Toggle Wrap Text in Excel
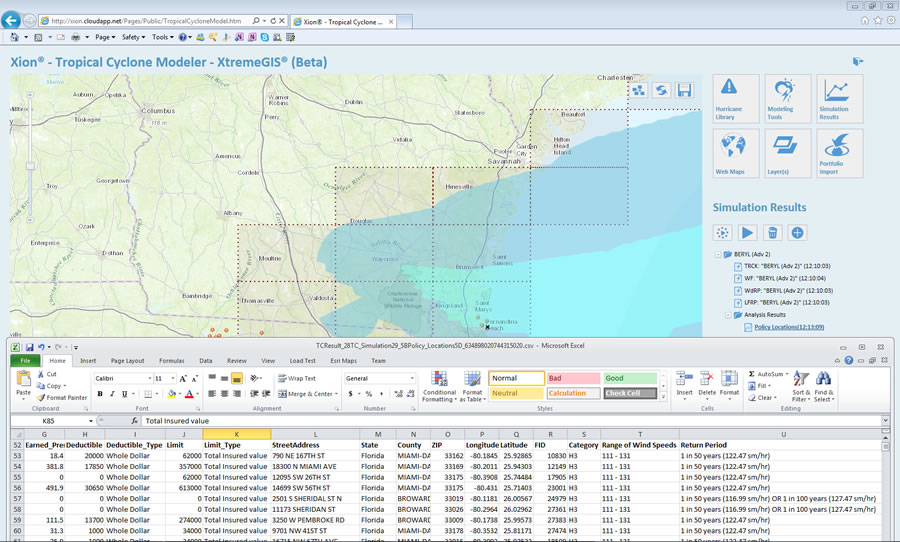 (x=297, y=378)
